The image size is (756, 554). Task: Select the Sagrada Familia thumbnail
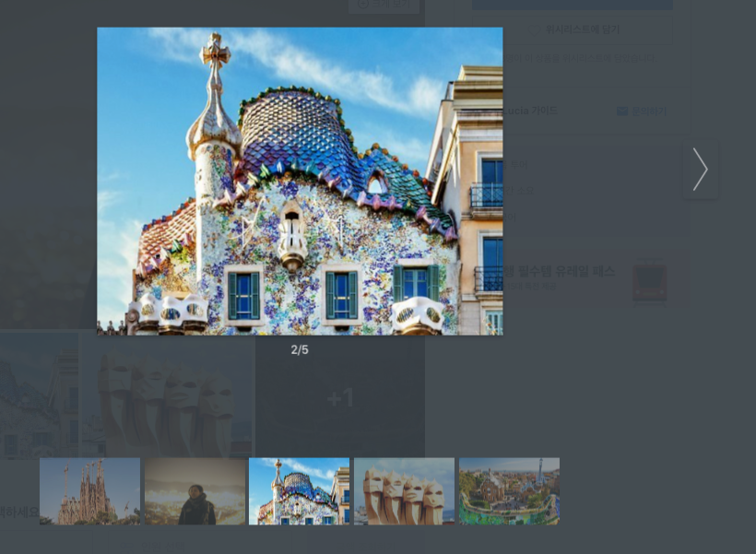[90, 491]
